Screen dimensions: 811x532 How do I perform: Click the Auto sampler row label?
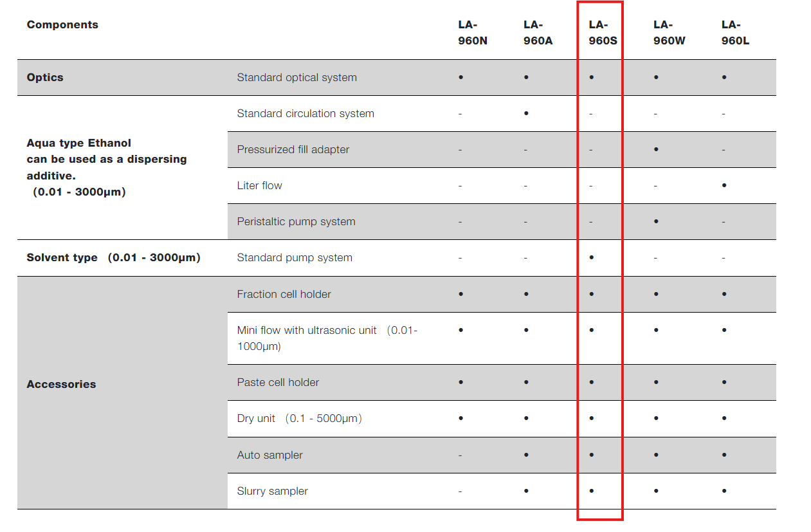pos(269,455)
